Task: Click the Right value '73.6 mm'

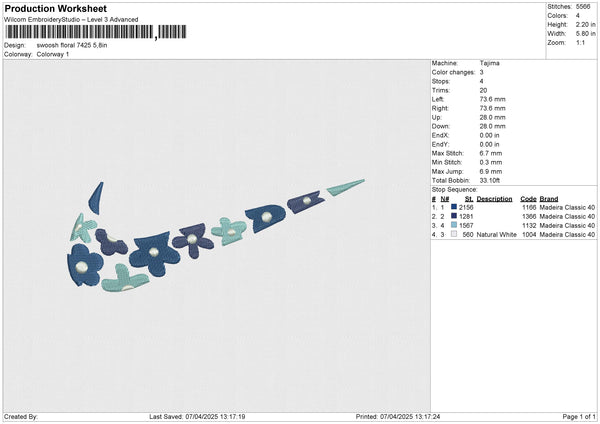Action: pos(492,108)
